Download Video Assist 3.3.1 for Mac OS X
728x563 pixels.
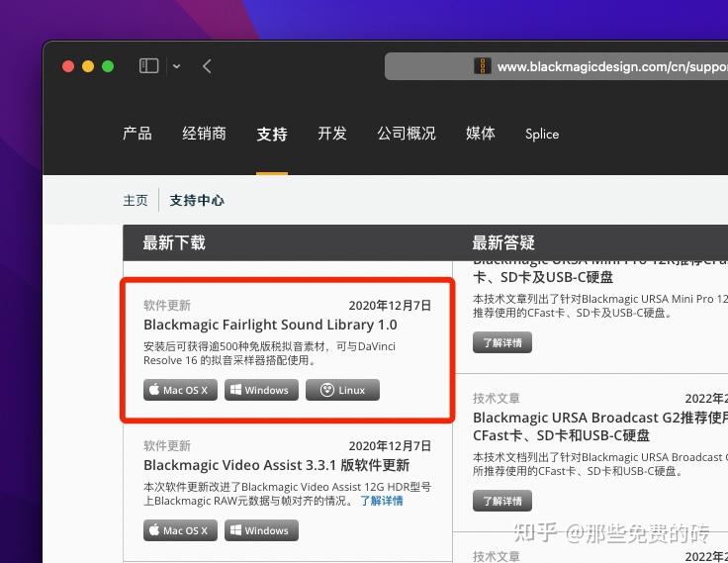pyautogui.click(x=180, y=530)
